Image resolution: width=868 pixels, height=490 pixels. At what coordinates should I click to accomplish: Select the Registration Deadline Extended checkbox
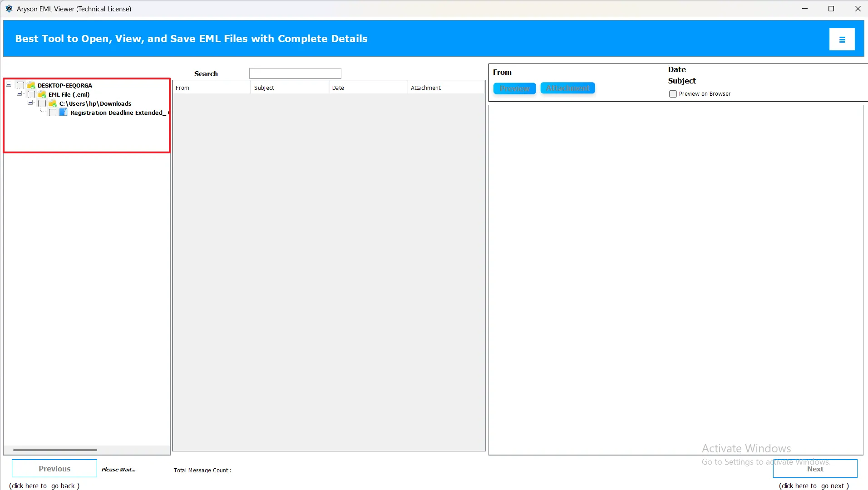coord(53,113)
